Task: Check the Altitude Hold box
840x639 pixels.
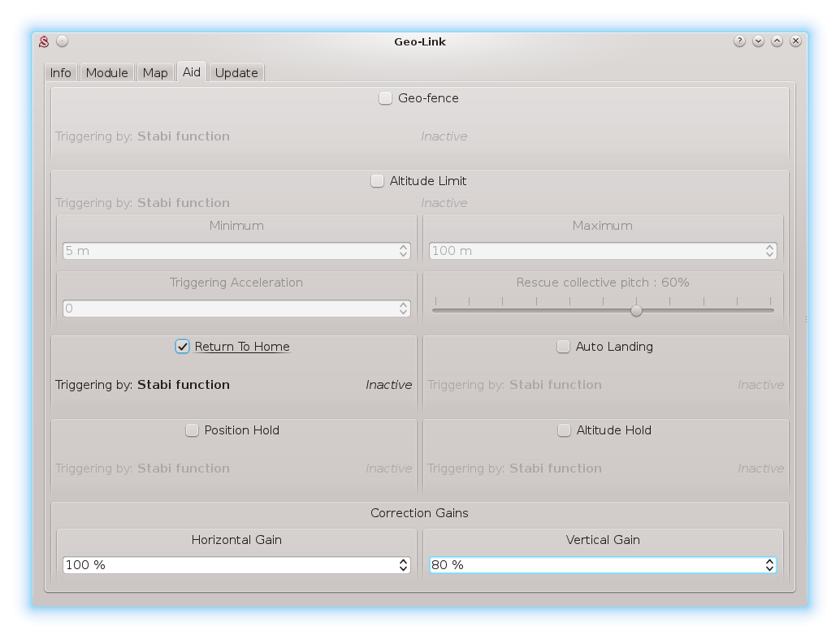Action: pos(565,430)
